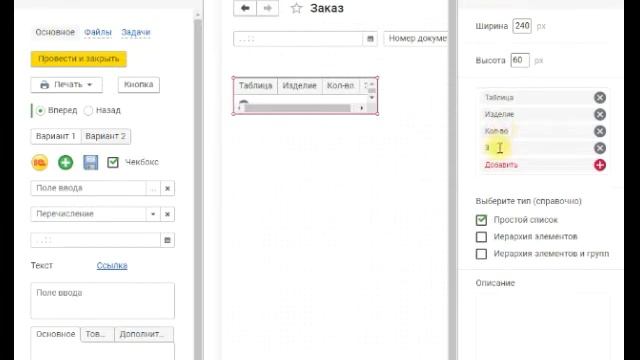Select Вариант 1 toggle button
640x360 pixels.
click(56, 136)
